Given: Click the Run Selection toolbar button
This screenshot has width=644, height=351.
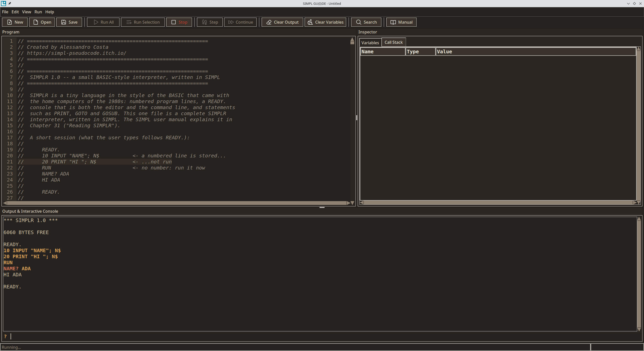Looking at the screenshot, I should pos(143,22).
